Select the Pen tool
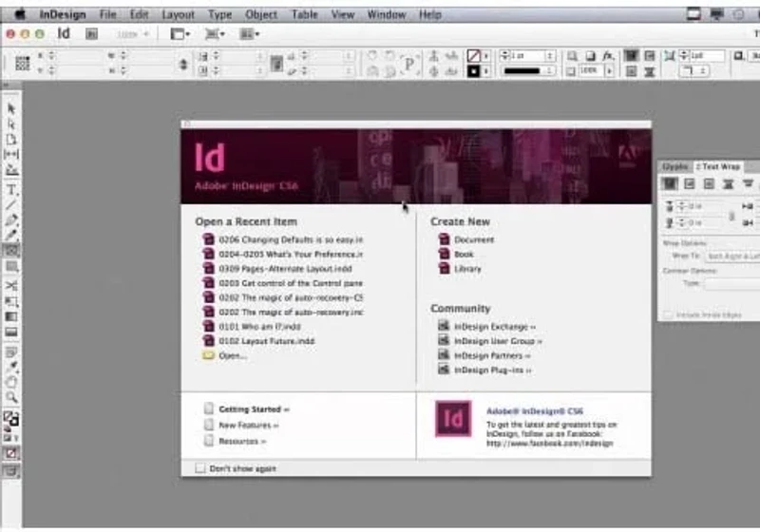Image resolution: width=760 pixels, height=532 pixels. coord(11,220)
